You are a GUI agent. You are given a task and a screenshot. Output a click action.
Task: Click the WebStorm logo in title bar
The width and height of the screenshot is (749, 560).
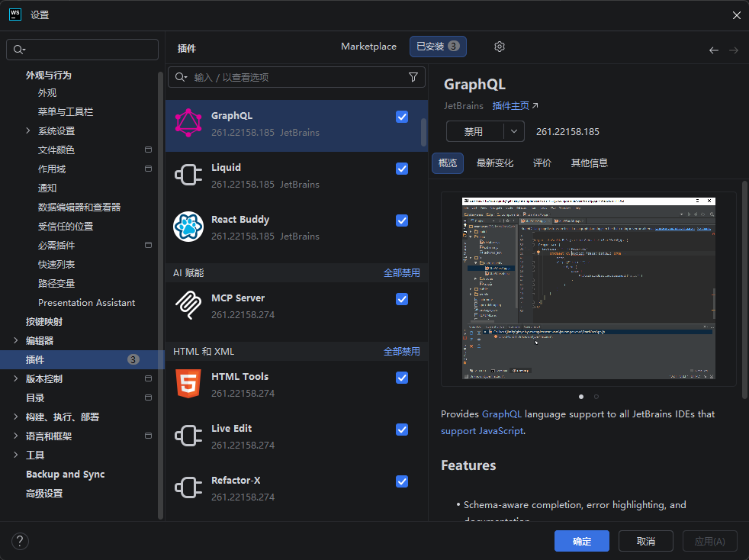[15, 14]
